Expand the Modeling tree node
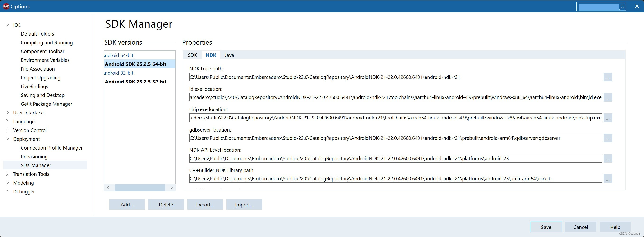The height and width of the screenshot is (237, 644). point(8,182)
